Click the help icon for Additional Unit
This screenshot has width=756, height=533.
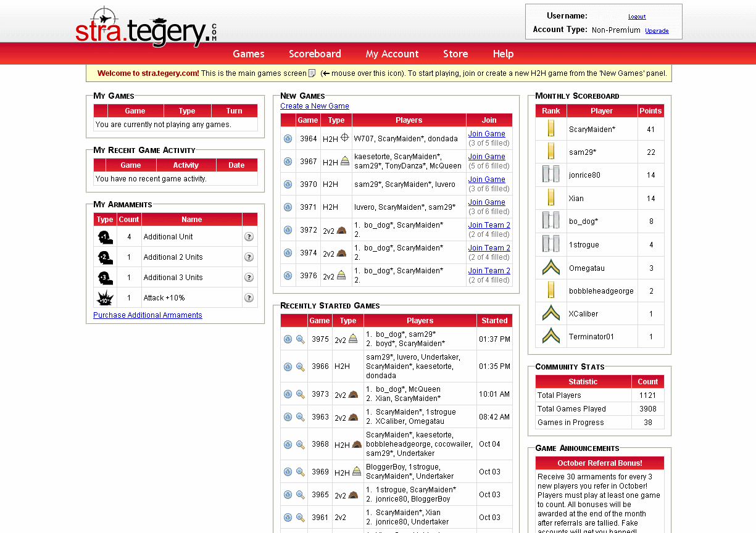click(x=249, y=237)
